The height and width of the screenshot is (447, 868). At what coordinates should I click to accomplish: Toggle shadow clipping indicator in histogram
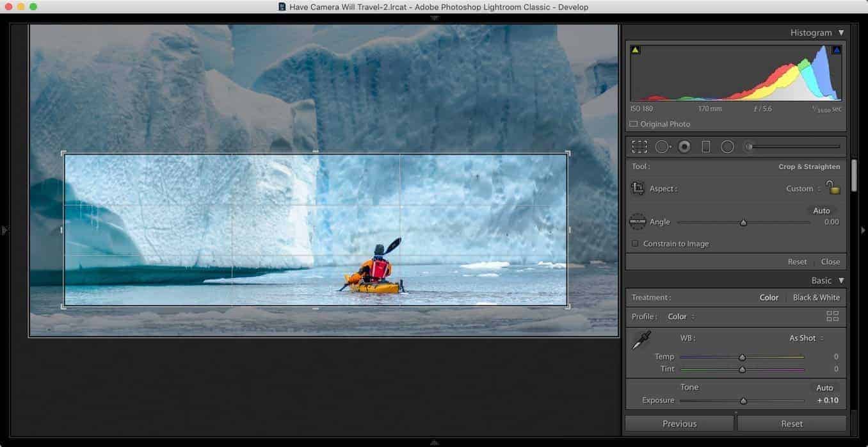(x=636, y=50)
